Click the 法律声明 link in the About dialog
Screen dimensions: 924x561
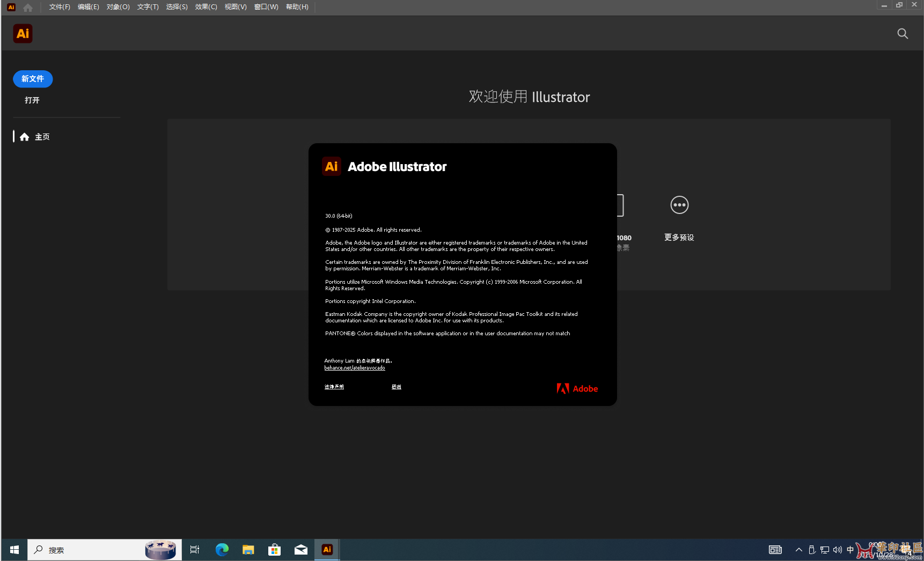pos(334,387)
